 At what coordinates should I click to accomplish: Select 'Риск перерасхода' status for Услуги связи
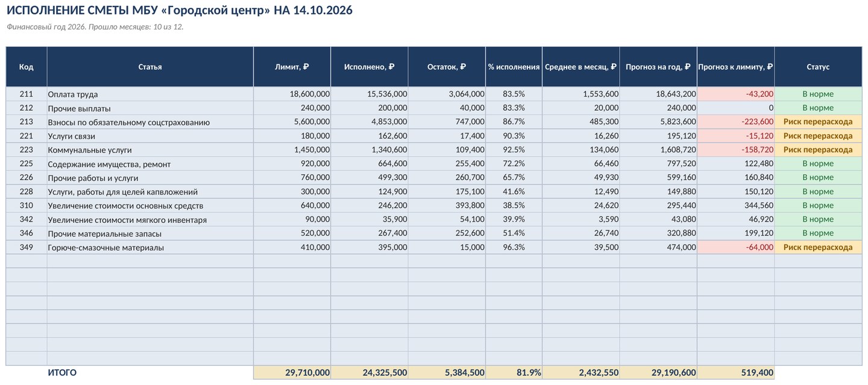tap(818, 136)
